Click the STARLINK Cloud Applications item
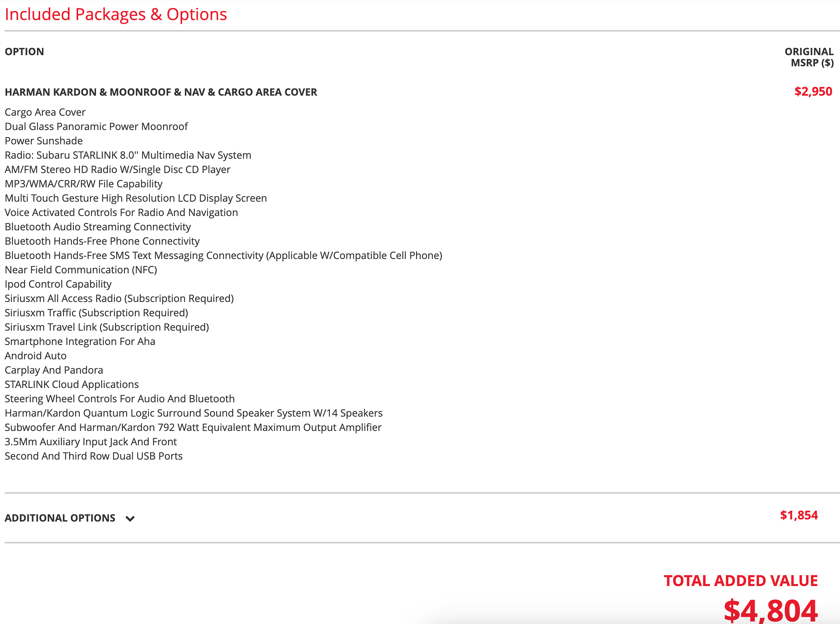The width and height of the screenshot is (840, 624). [x=71, y=384]
